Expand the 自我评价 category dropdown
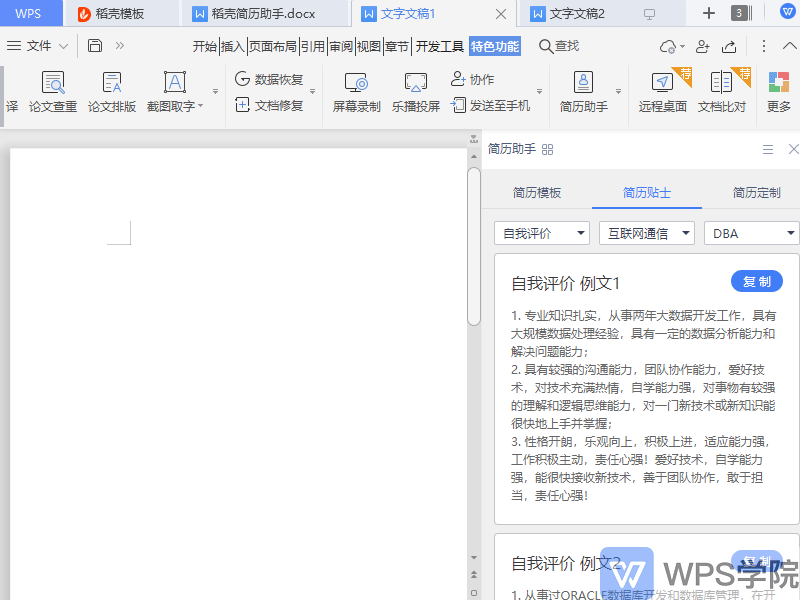This screenshot has height=600, width=800. point(542,233)
